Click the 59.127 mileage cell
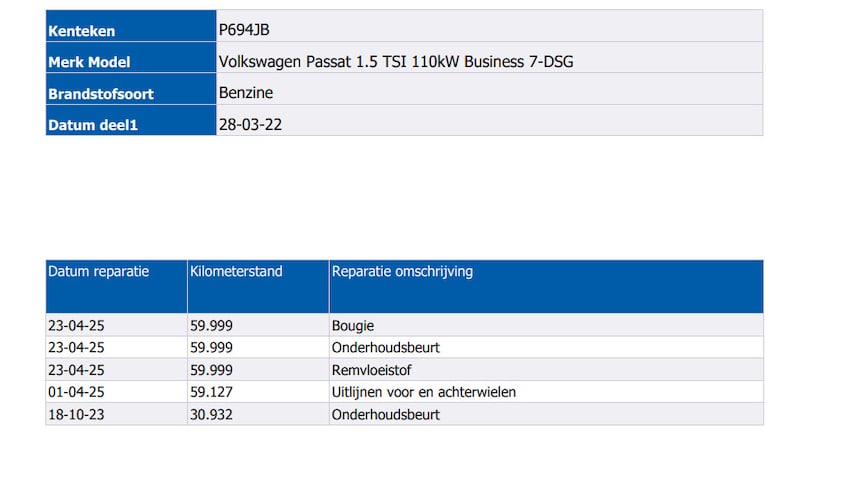 click(x=211, y=392)
